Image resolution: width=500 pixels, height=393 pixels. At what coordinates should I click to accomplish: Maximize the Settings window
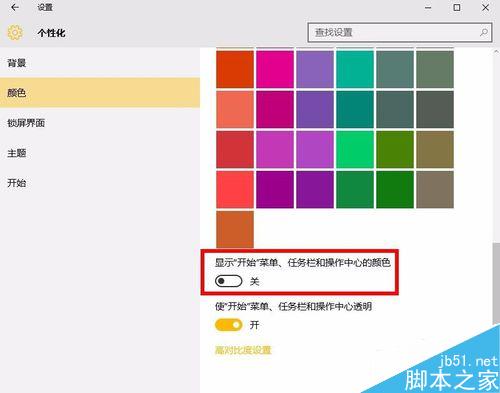click(457, 7)
